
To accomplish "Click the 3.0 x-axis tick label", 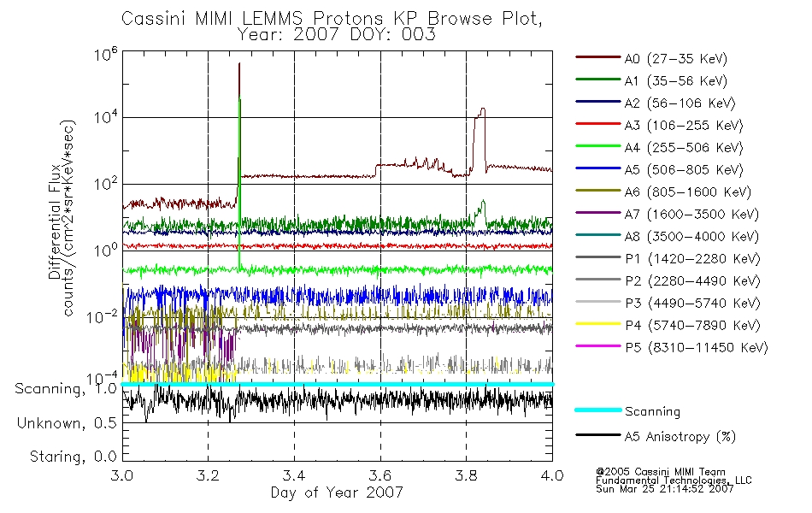I will point(122,475).
